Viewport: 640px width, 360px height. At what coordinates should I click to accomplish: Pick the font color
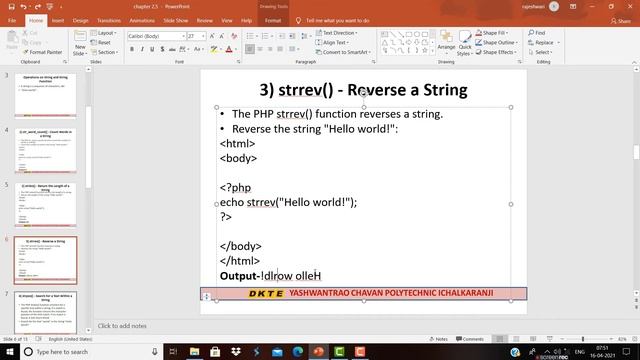point(229,49)
